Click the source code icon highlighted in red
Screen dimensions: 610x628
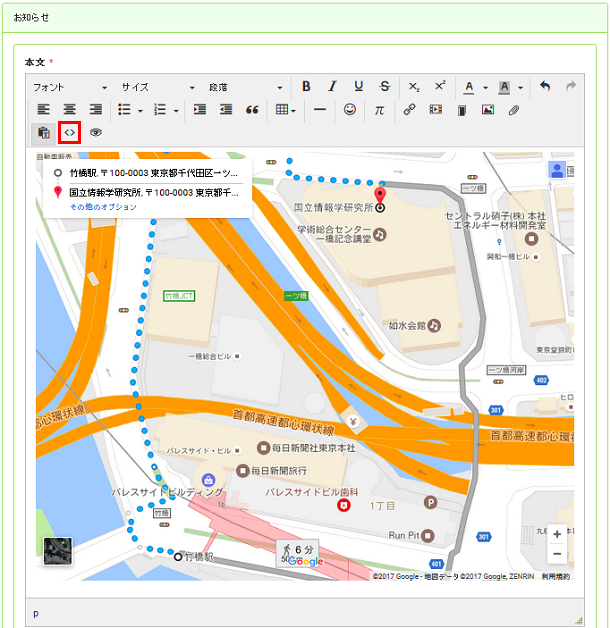pyautogui.click(x=70, y=133)
